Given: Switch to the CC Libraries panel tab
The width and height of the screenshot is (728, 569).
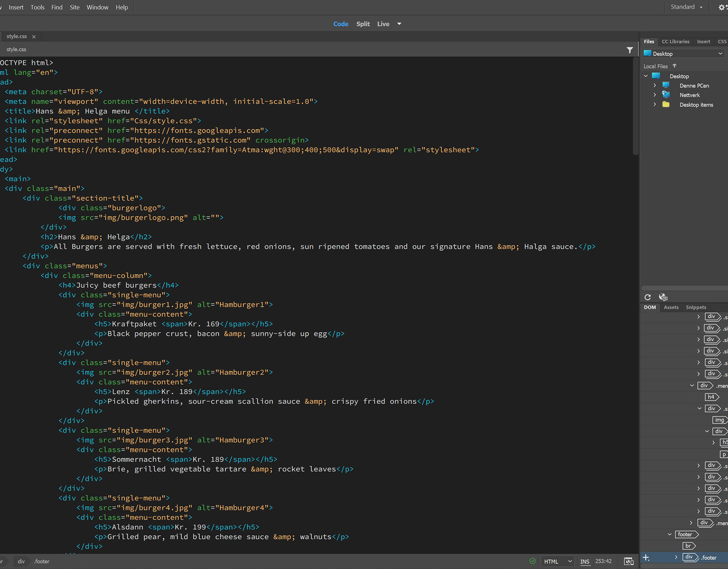Looking at the screenshot, I should (x=676, y=41).
